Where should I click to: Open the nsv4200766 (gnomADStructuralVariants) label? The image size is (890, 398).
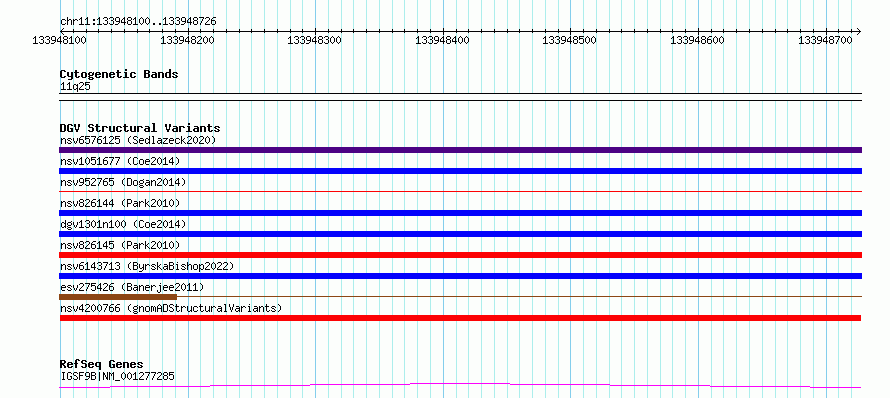click(x=171, y=308)
